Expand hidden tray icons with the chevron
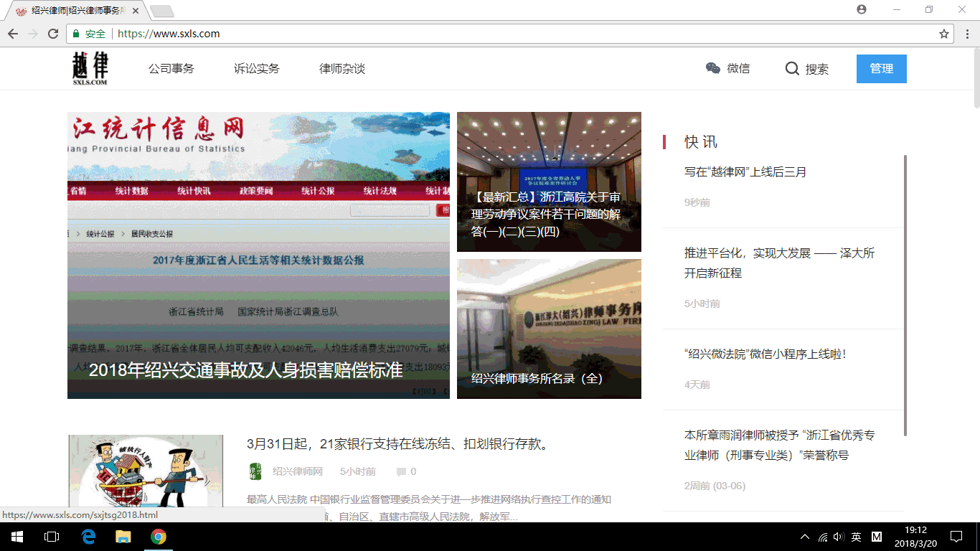This screenshot has height=551, width=980. point(804,536)
